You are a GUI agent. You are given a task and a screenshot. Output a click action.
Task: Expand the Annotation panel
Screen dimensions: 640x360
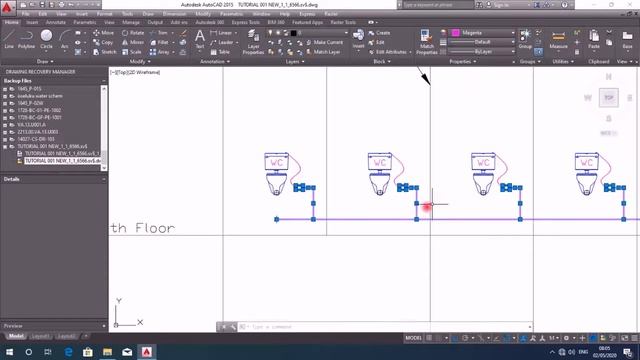tap(215, 62)
